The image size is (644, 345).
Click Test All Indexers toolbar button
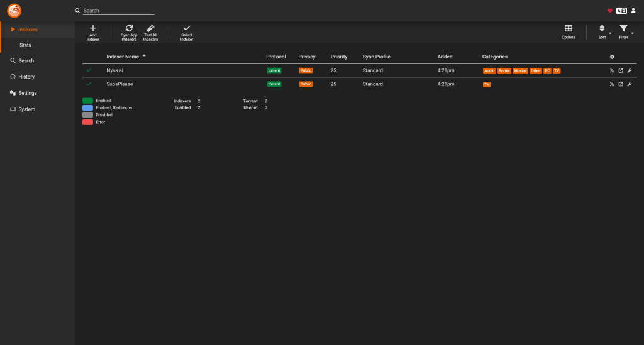(x=150, y=33)
